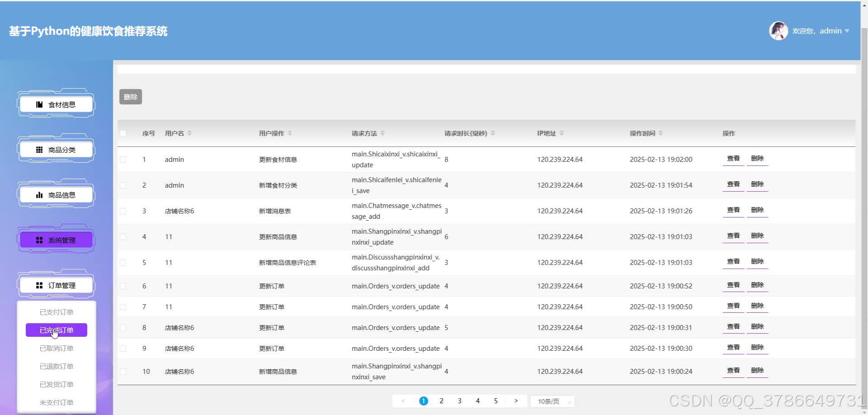Image resolution: width=868 pixels, height=415 pixels.
Task: Check the checkbox for row 1
Action: click(123, 160)
